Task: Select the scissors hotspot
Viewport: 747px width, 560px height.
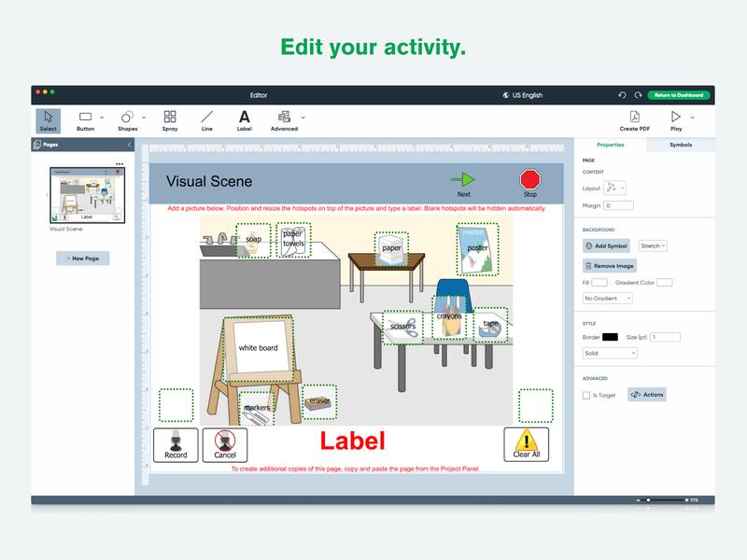Action: pos(403,328)
